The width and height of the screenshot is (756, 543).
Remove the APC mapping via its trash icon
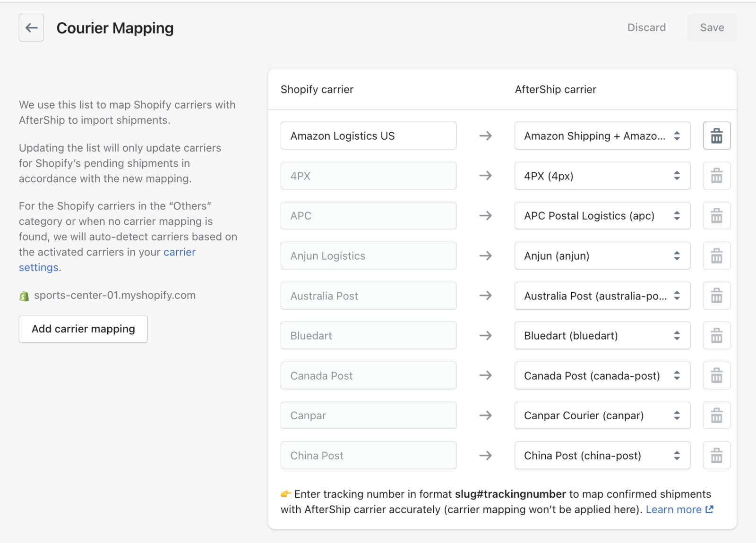(716, 216)
